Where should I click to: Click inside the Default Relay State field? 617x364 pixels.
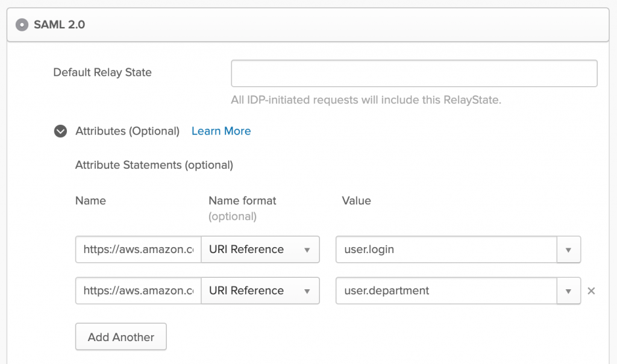[414, 73]
